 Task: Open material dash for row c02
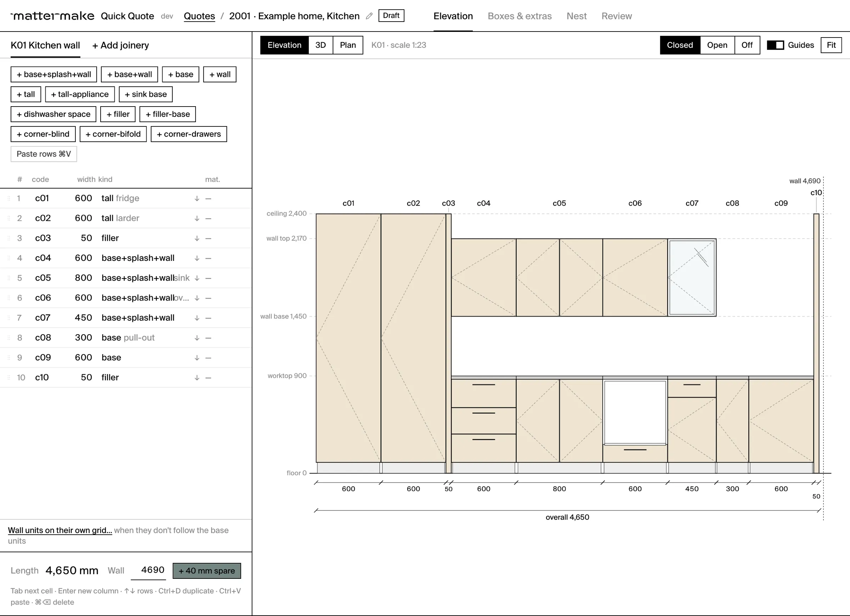pos(209,218)
